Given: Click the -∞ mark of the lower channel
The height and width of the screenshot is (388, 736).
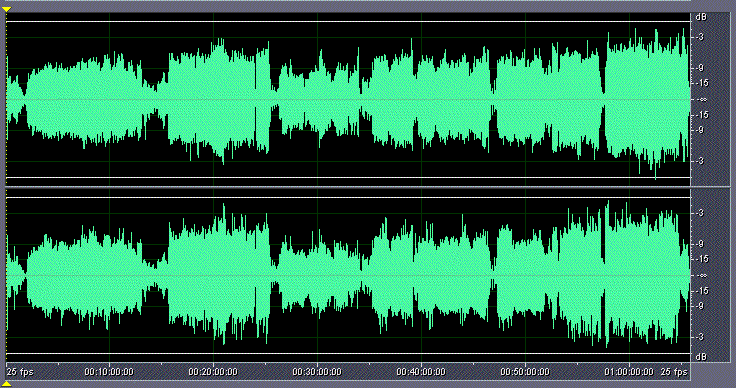Looking at the screenshot, I should pyautogui.click(x=702, y=275).
